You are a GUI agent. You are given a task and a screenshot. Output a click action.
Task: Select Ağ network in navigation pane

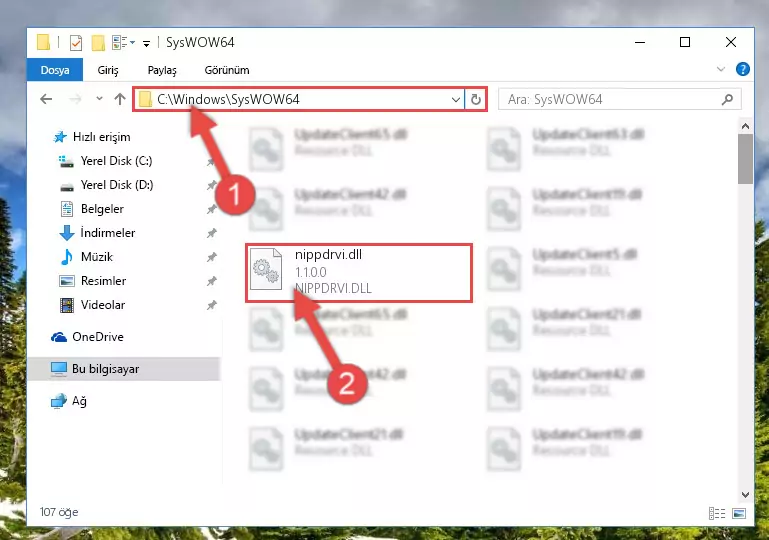click(x=69, y=401)
